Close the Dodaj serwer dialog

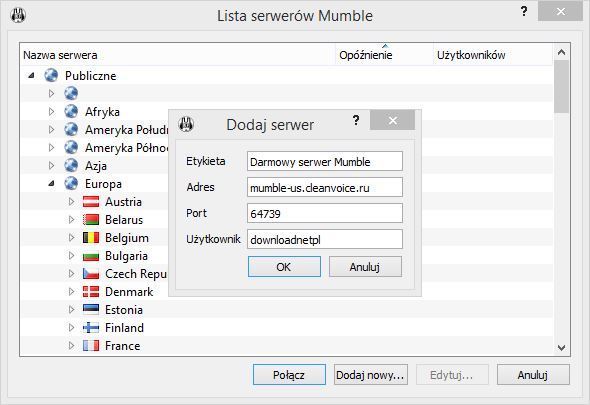pos(392,120)
